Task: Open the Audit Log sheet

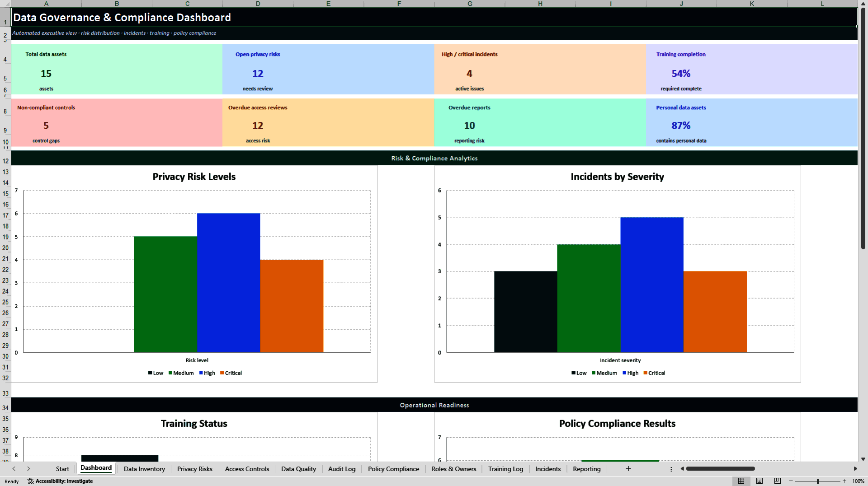Action: pyautogui.click(x=342, y=469)
